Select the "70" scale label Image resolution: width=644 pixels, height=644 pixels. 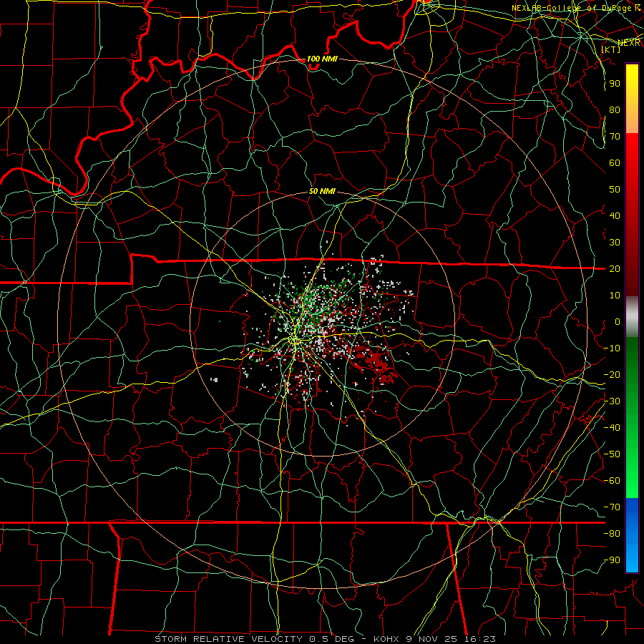(x=615, y=137)
